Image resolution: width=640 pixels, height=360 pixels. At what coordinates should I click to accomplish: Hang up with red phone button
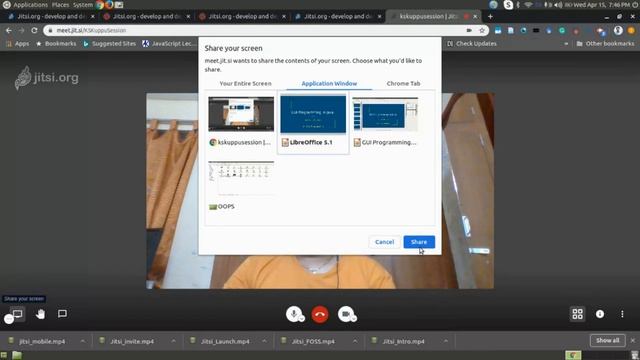(x=320, y=314)
